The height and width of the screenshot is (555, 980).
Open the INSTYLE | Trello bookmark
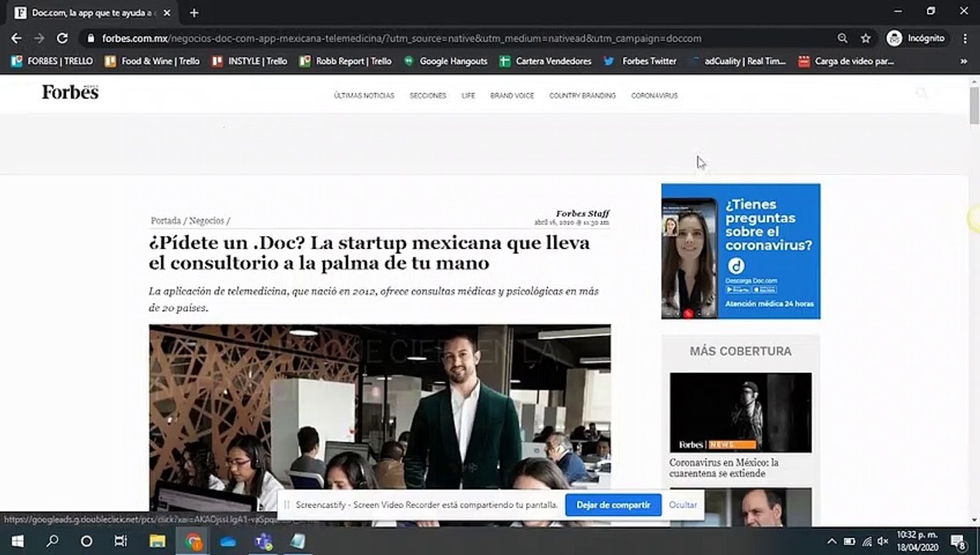(x=250, y=61)
